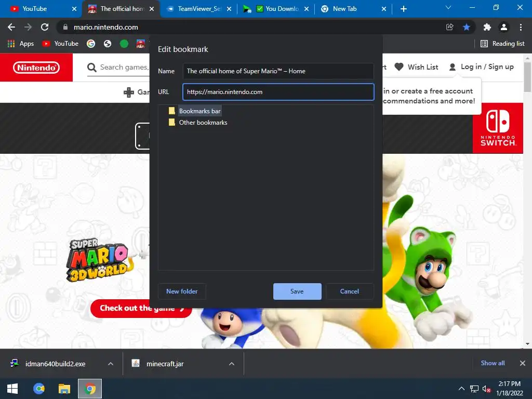Image resolution: width=532 pixels, height=399 pixels.
Task: Open the Mario bookmark icon
Action: 140,44
